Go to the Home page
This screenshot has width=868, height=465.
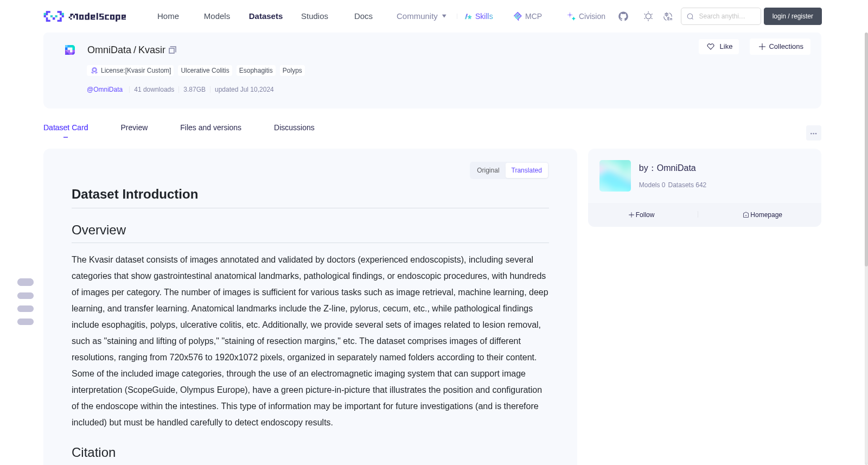168,16
